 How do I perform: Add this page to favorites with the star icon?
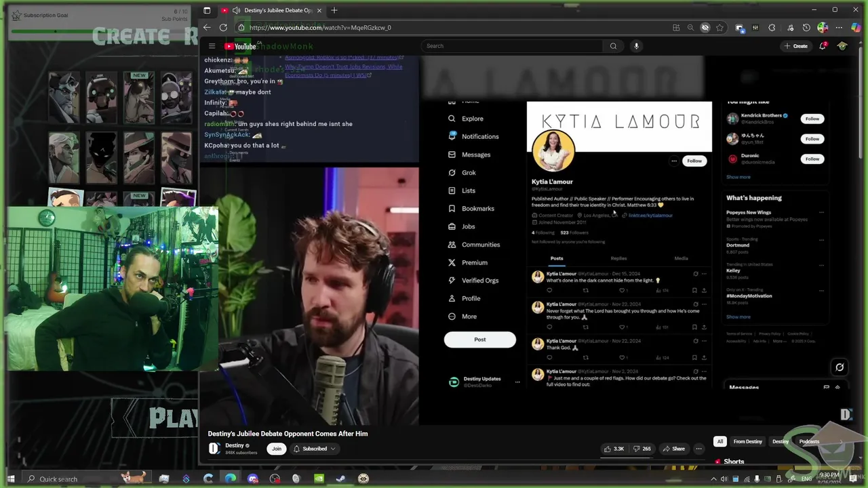pyautogui.click(x=719, y=28)
